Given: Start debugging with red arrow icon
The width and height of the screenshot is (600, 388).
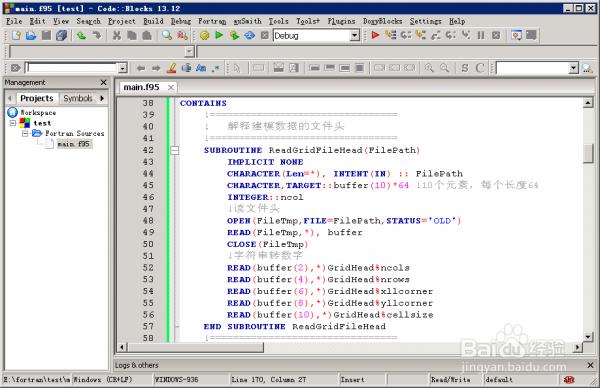Looking at the screenshot, I should click(375, 35).
